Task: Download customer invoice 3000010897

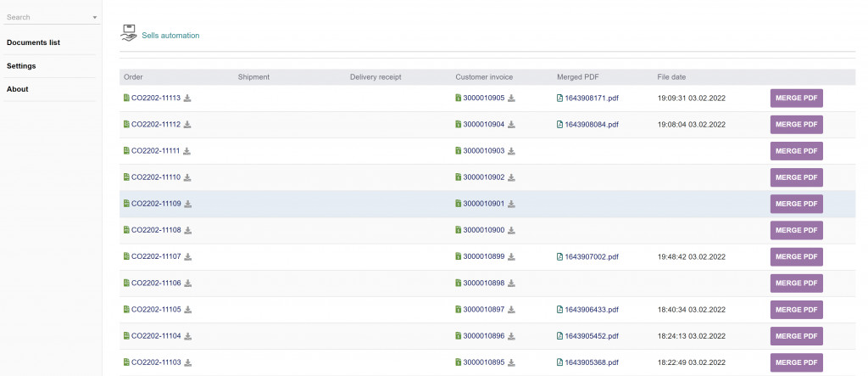Action: coord(511,310)
